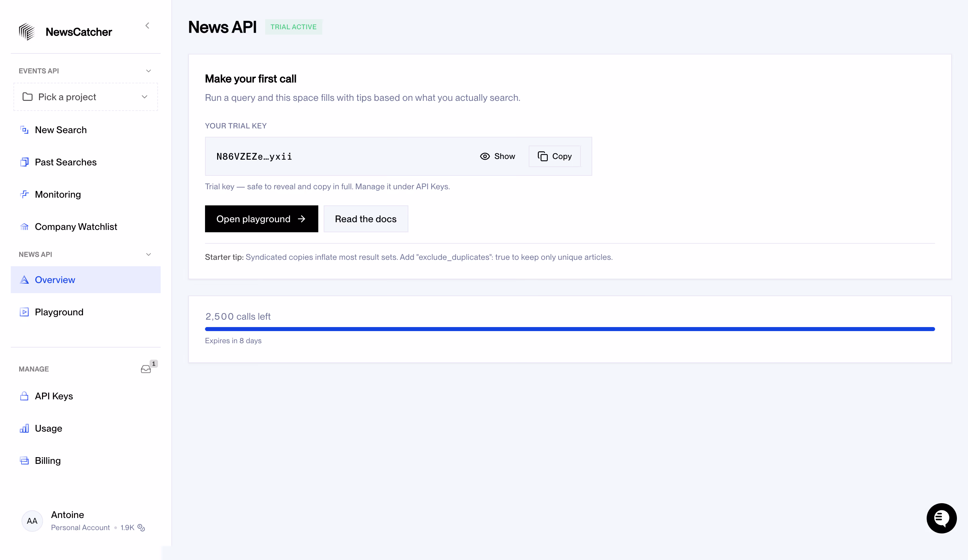
Task: Click the "Personal Account" label
Action: [80, 528]
